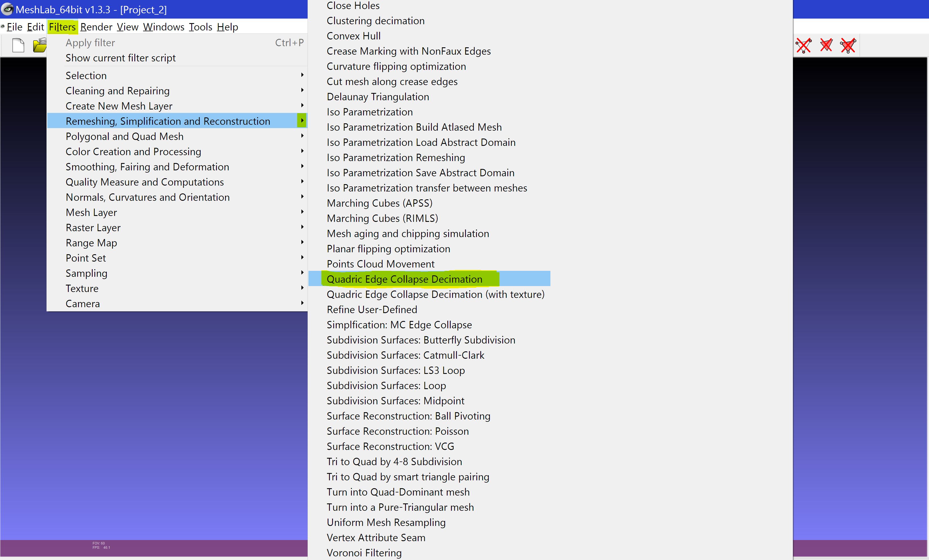
Task: Click the New Project blank page icon
Action: pos(18,46)
